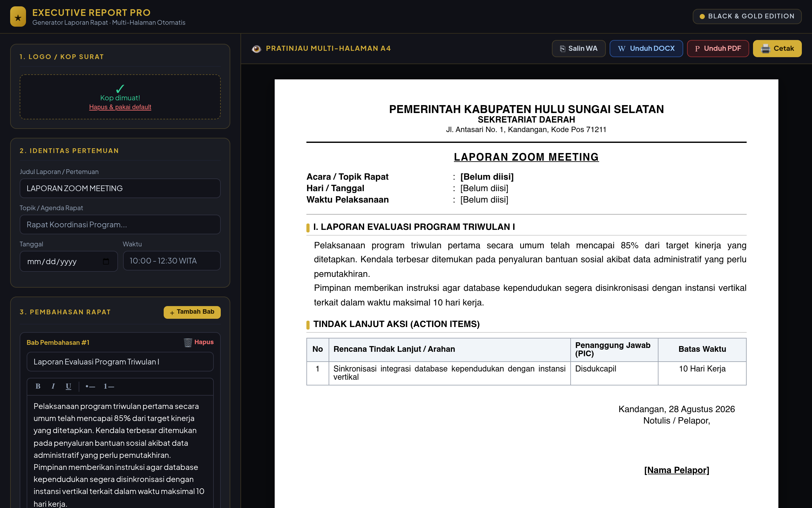Image resolution: width=812 pixels, height=508 pixels.
Task: Click the Batas Waktu column header
Action: [x=702, y=350]
